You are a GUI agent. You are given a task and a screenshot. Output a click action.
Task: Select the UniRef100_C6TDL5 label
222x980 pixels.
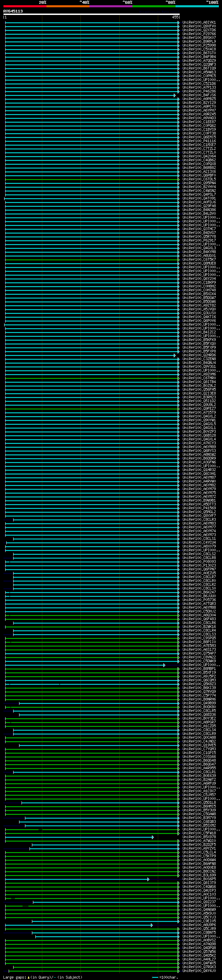199,179
